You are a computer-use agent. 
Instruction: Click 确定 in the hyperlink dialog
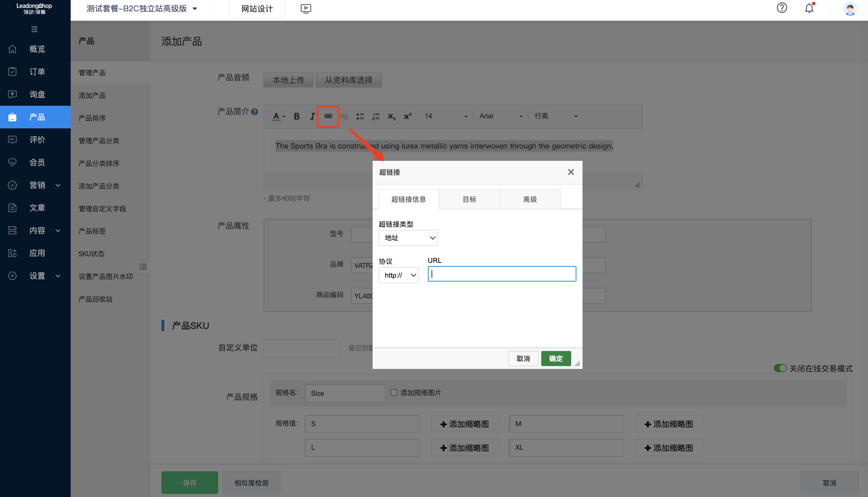[x=556, y=358]
